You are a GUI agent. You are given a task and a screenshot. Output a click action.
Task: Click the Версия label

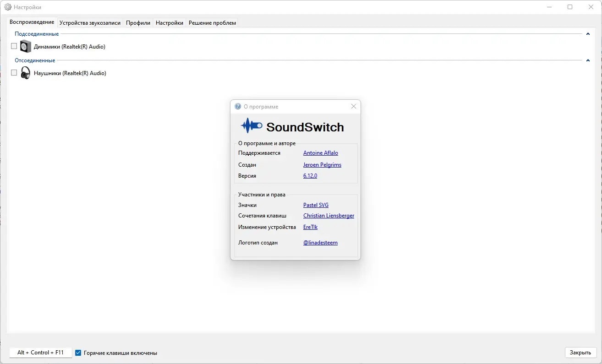pyautogui.click(x=247, y=176)
